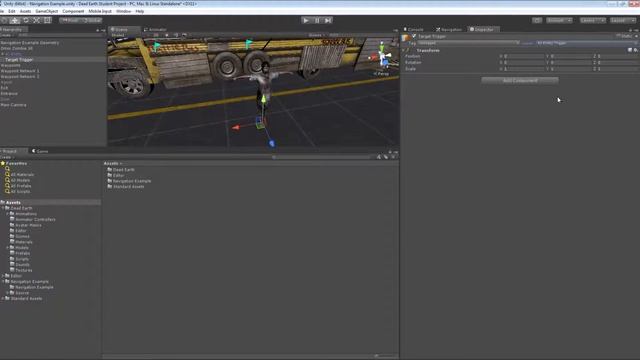The height and width of the screenshot is (360, 640).
Task: Click the Step frame button
Action: pyautogui.click(x=328, y=20)
